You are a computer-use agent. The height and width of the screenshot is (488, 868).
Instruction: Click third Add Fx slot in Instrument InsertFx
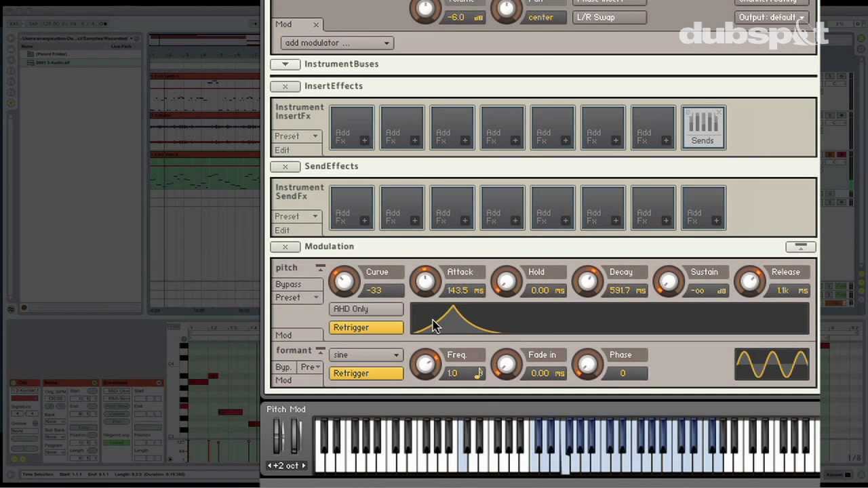point(452,127)
